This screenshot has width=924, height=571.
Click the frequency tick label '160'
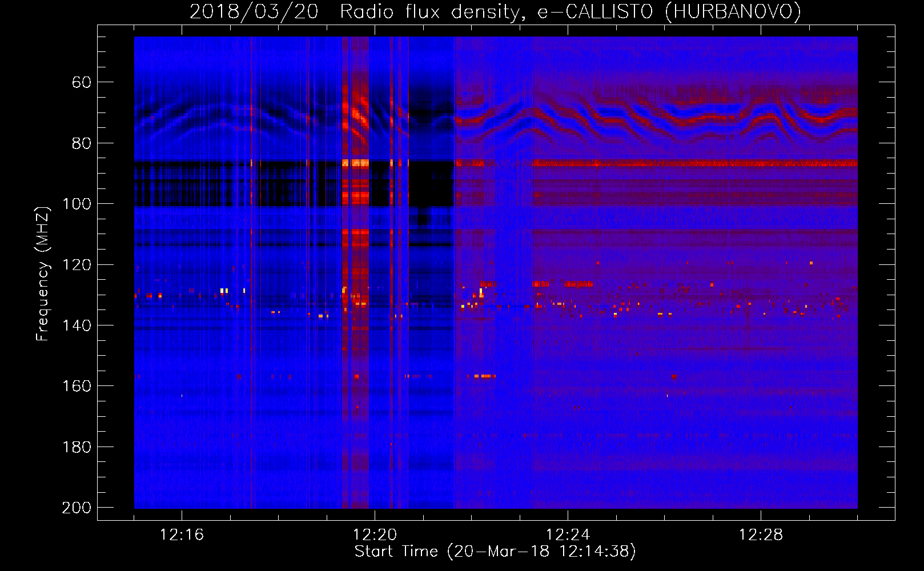click(x=77, y=386)
